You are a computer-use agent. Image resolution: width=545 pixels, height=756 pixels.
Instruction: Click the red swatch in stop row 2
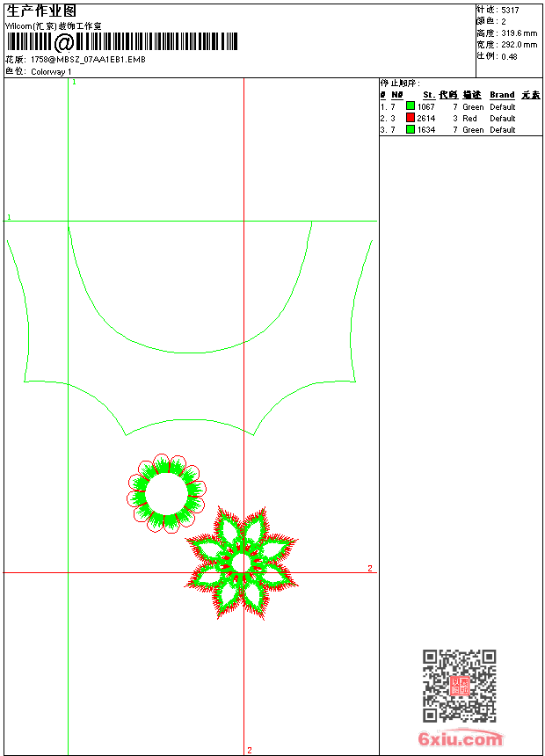coord(411,117)
